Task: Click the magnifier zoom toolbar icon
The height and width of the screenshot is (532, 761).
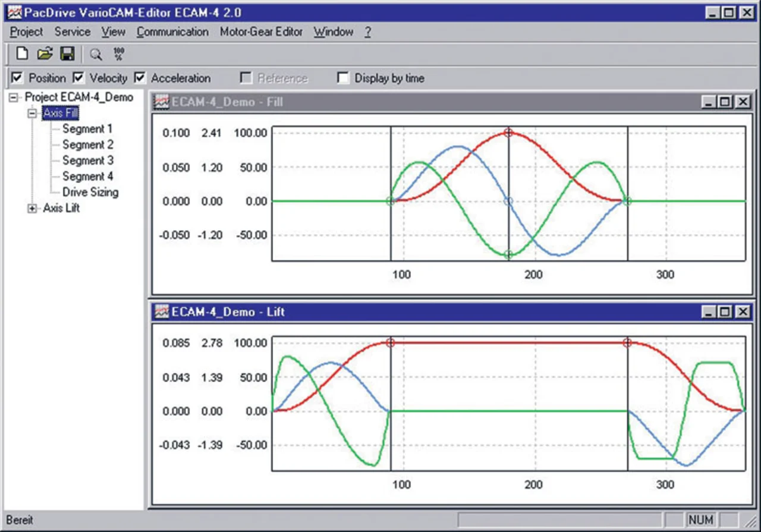Action: point(95,55)
